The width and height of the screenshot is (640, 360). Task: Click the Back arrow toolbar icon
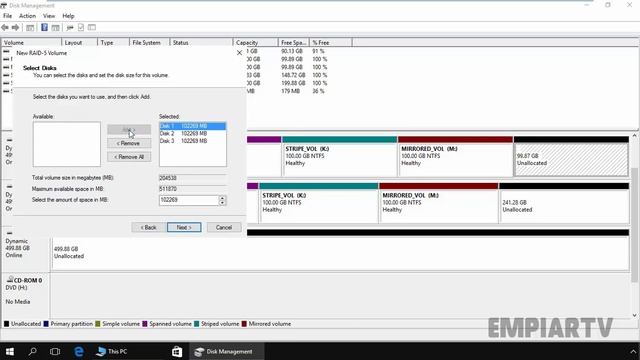tap(5, 27)
